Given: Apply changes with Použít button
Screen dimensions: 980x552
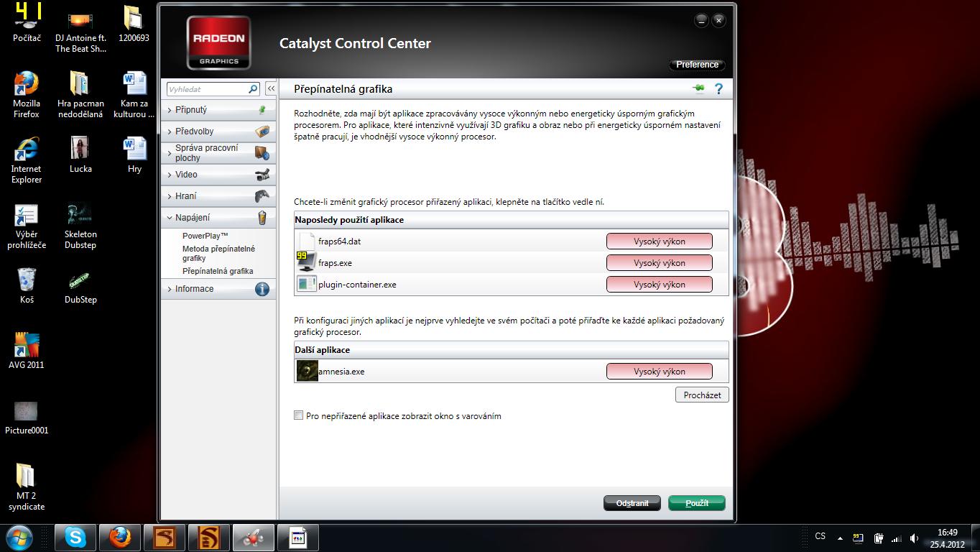Looking at the screenshot, I should [x=696, y=503].
